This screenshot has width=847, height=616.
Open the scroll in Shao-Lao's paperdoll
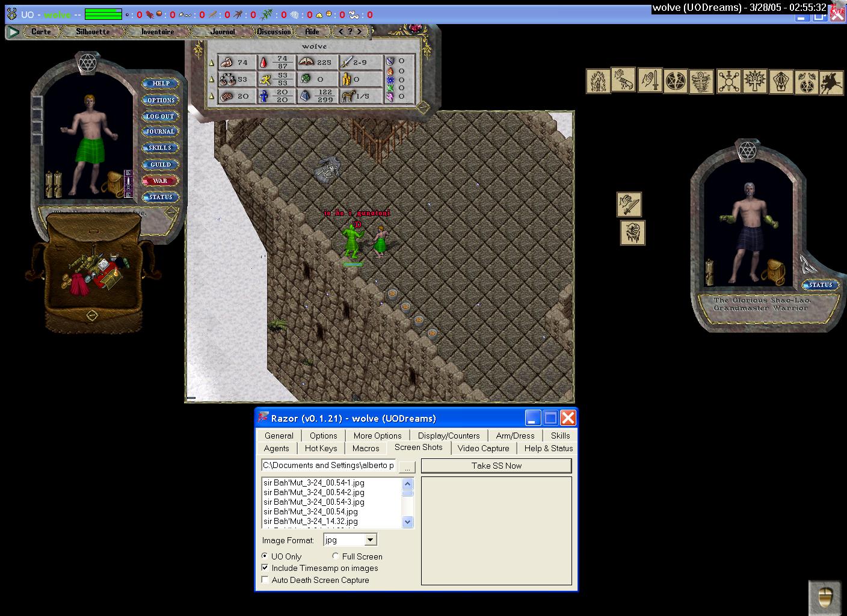[709, 272]
